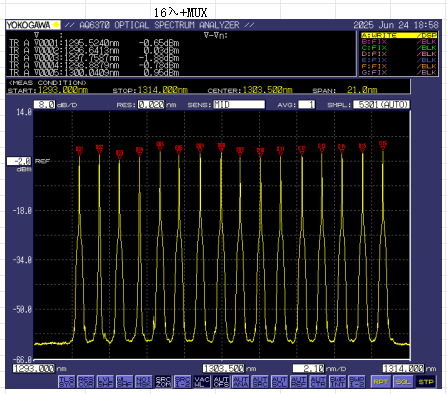Click peak marker 008 on the spectrum
The width and height of the screenshot is (447, 394).
221,147
